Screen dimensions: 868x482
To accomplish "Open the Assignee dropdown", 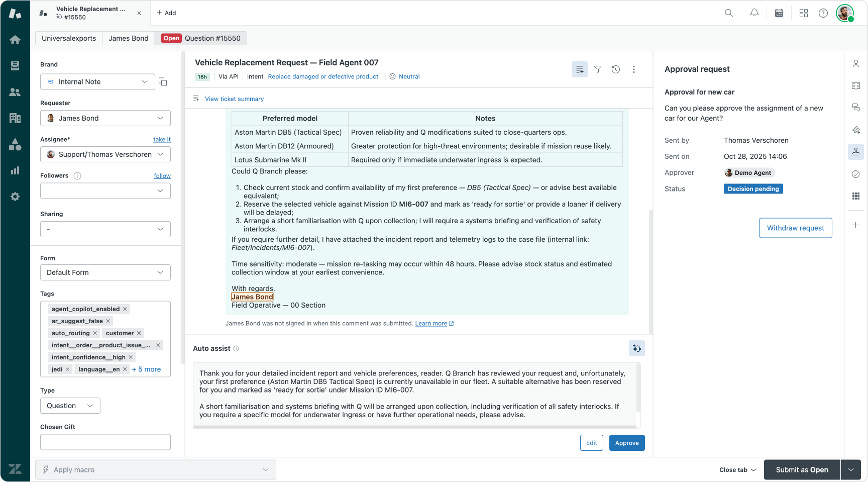I will click(x=105, y=154).
